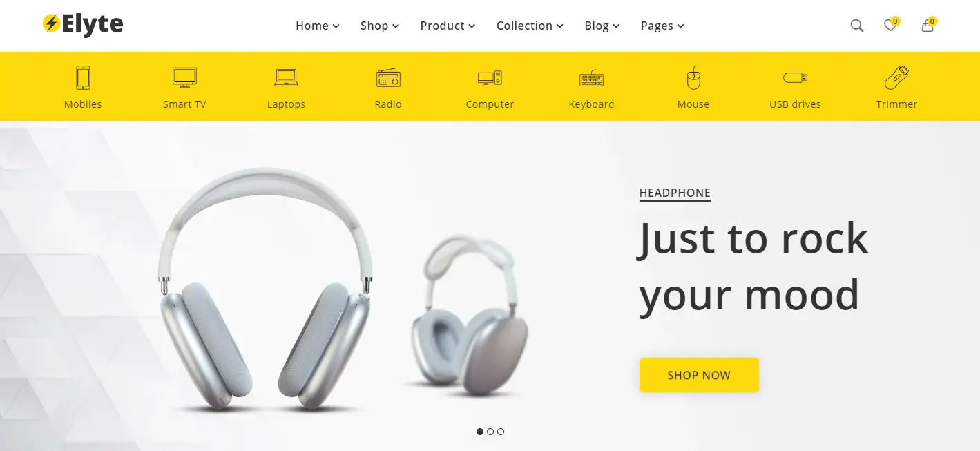Screen dimensions: 980x451
Task: Click the Elyte logo link
Action: pos(83,25)
